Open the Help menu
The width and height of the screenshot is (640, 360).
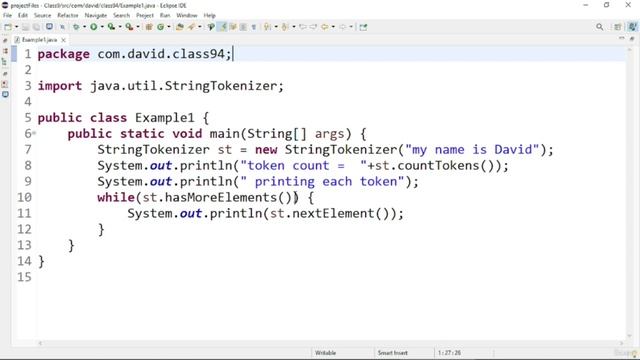point(209,15)
